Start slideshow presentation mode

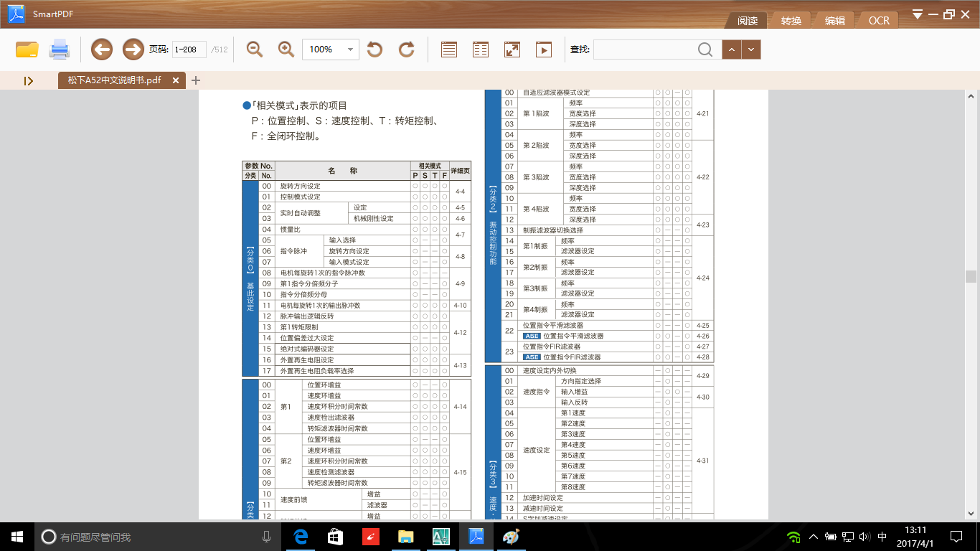coord(544,50)
